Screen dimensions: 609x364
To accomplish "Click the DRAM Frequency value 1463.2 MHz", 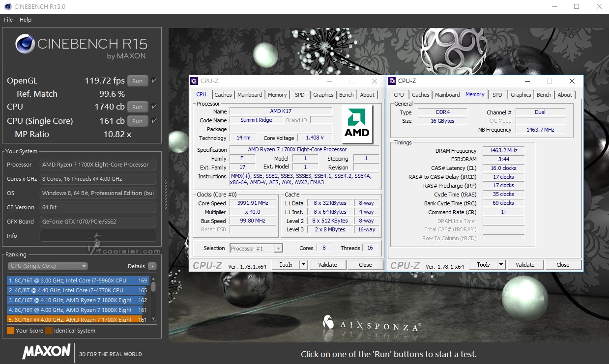I will (503, 151).
